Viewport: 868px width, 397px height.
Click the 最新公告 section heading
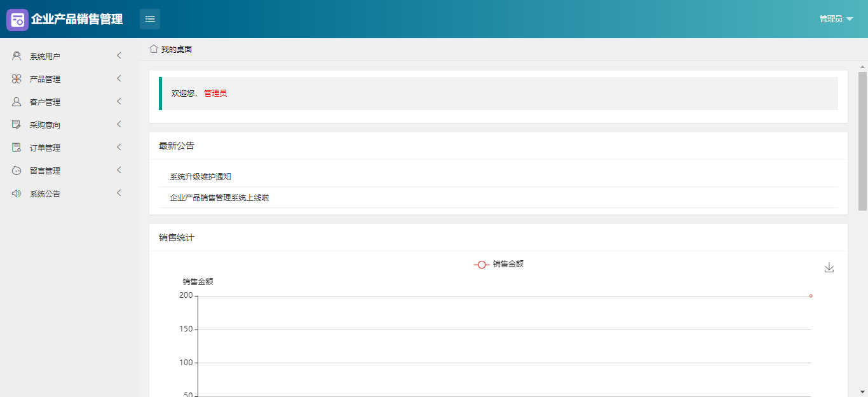tap(177, 146)
